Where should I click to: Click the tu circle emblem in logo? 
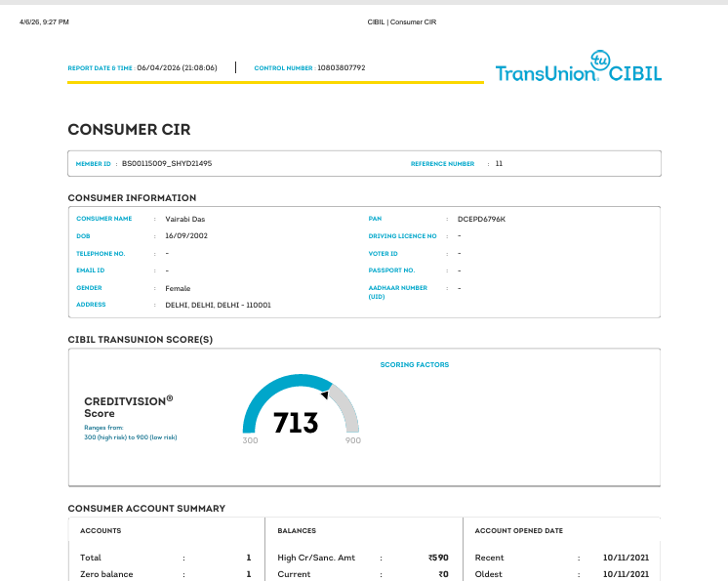tap(600, 60)
